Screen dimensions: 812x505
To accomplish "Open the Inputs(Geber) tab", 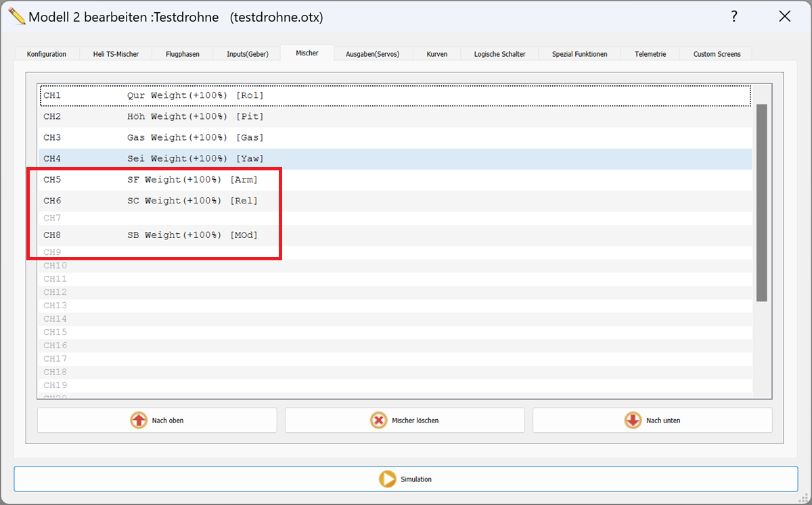I will 248,54.
